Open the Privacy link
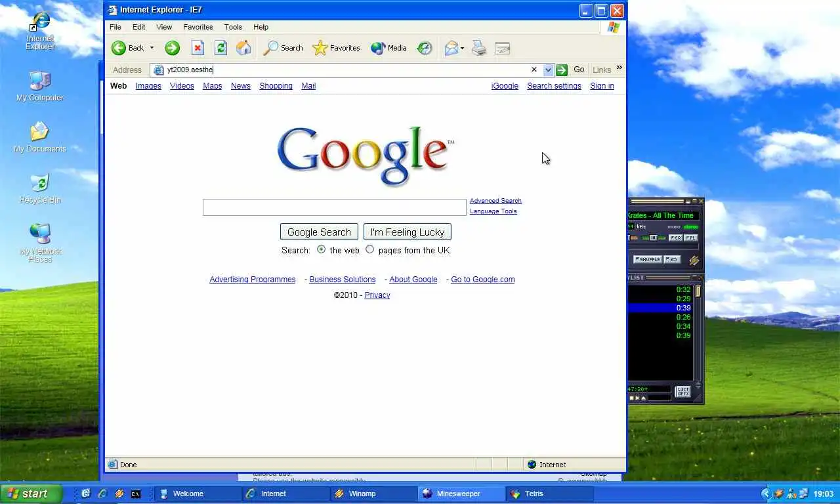 point(377,295)
